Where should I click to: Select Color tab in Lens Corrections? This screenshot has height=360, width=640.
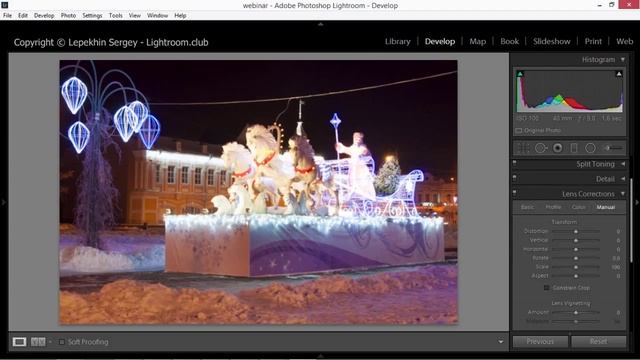[x=578, y=207]
